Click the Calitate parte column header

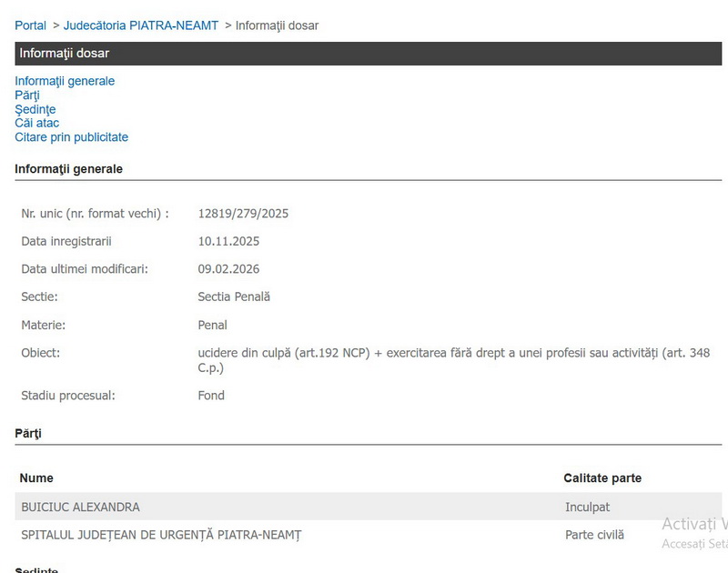[x=602, y=478]
